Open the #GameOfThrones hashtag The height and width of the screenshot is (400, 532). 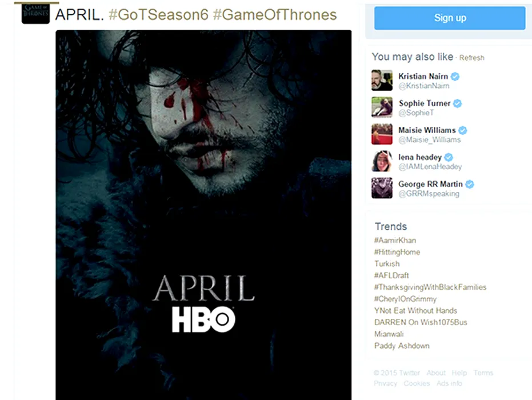(275, 15)
